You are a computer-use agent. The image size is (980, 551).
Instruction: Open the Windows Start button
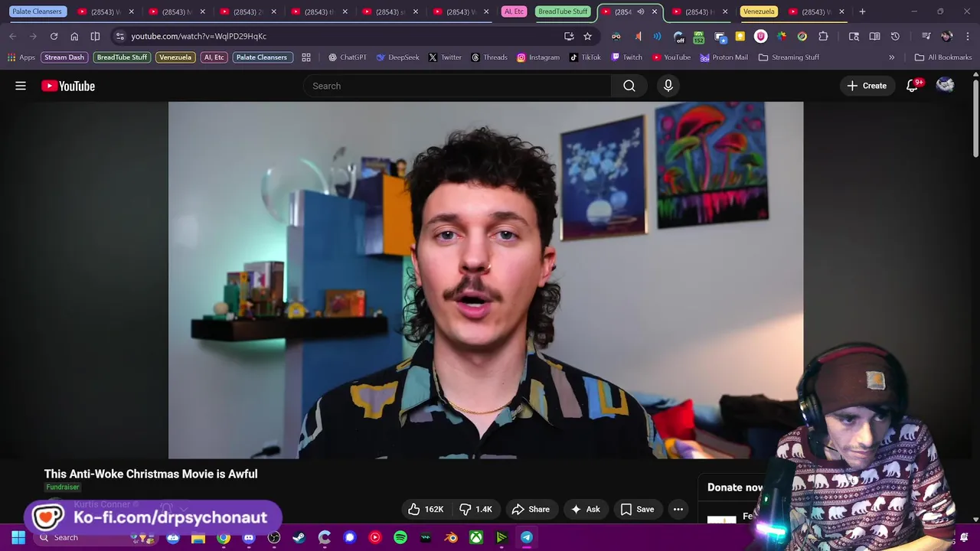18,537
